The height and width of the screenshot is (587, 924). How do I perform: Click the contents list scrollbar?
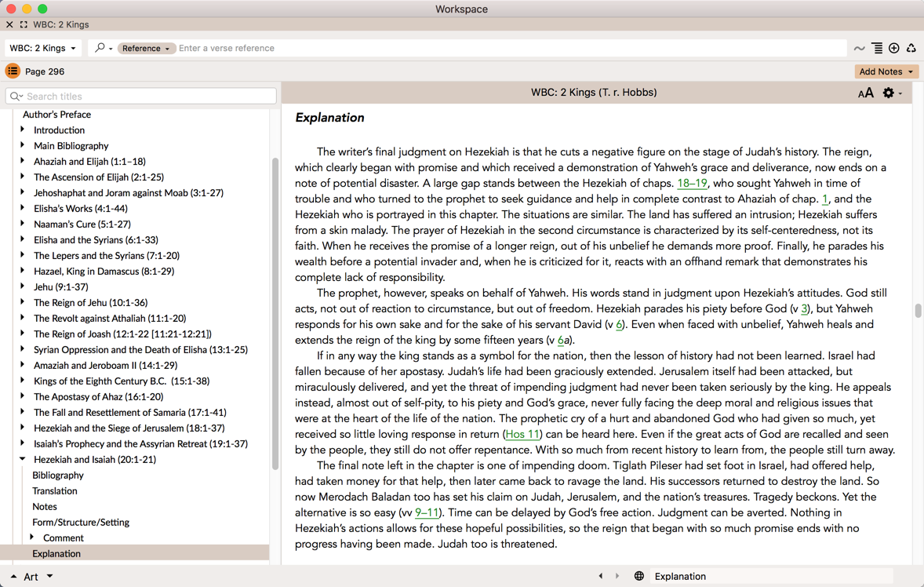click(275, 314)
